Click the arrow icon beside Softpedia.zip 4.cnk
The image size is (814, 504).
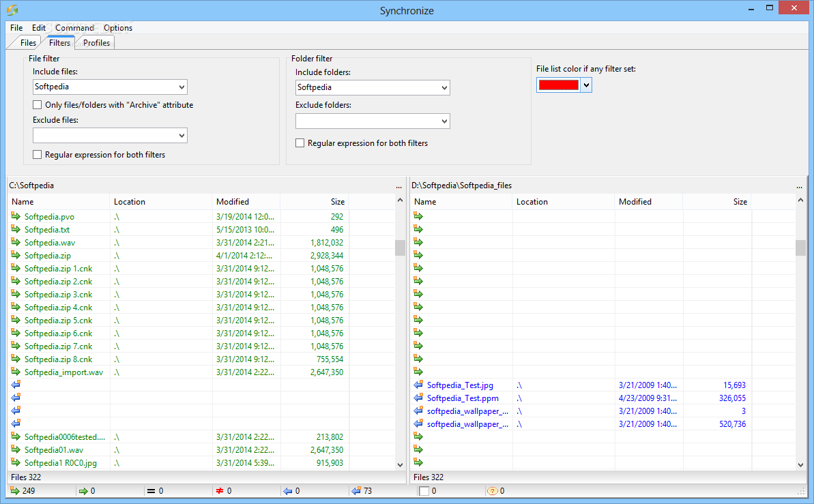click(16, 307)
